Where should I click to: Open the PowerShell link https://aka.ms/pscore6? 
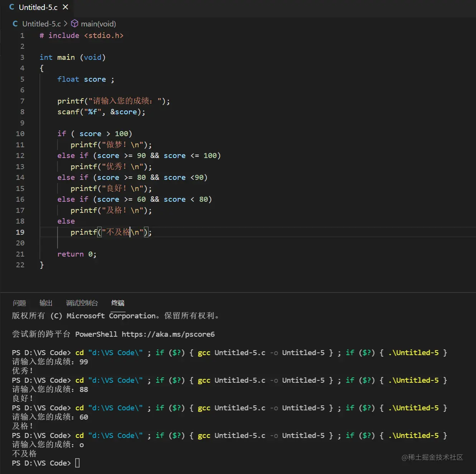coord(168,334)
